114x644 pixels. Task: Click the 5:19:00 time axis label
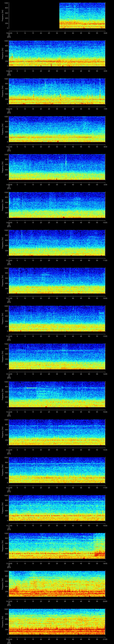9,601
